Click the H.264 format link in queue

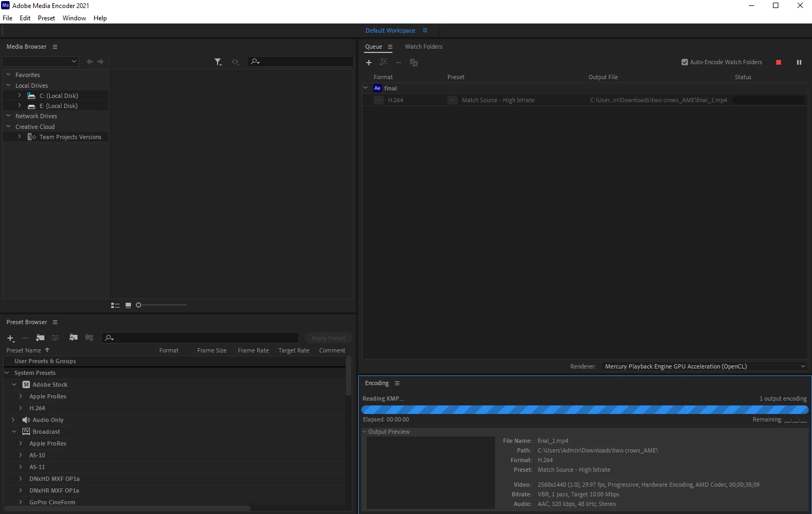click(396, 100)
